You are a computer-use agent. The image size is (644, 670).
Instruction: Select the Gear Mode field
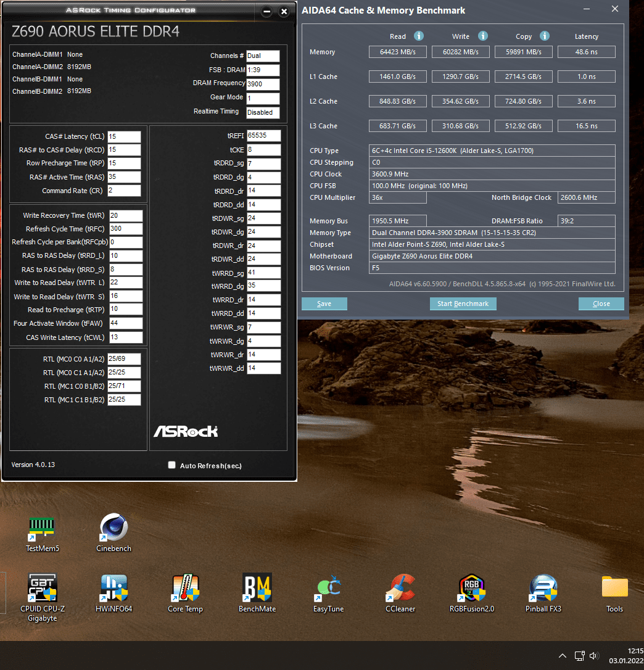[x=263, y=98]
